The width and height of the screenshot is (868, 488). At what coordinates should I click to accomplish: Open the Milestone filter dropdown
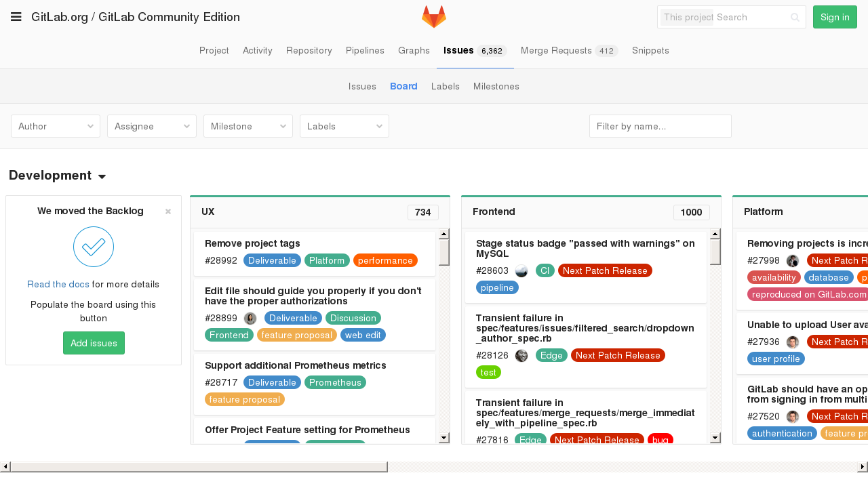pyautogui.click(x=248, y=126)
